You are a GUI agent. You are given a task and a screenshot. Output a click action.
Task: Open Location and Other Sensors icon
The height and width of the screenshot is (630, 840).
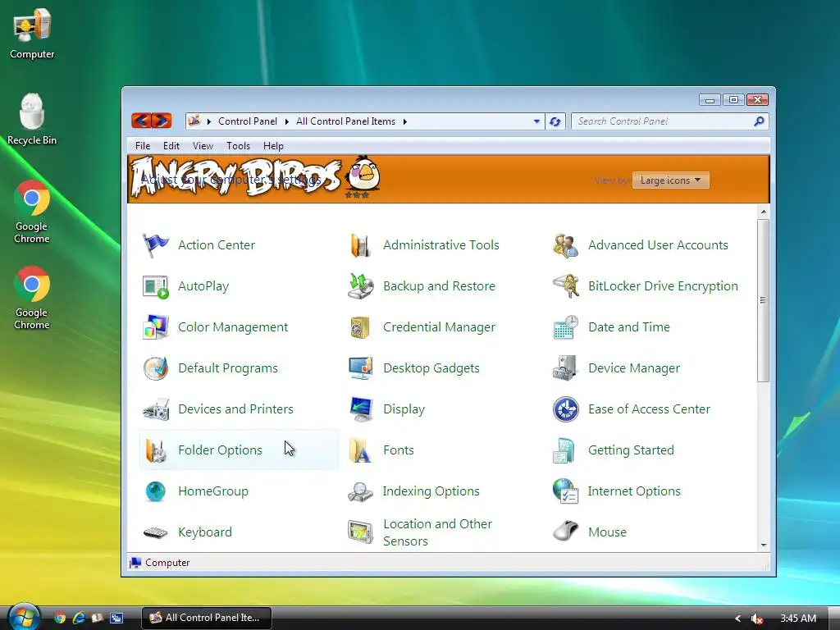(x=360, y=532)
